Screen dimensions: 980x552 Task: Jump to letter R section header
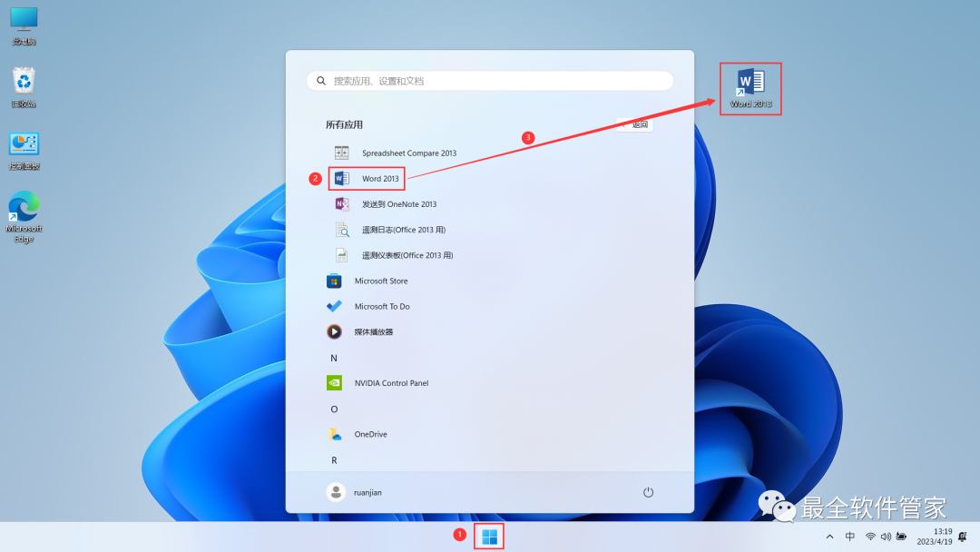[334, 460]
